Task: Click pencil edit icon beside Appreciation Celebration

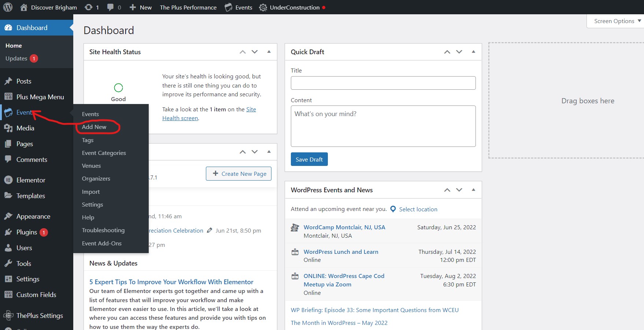Action: click(210, 230)
